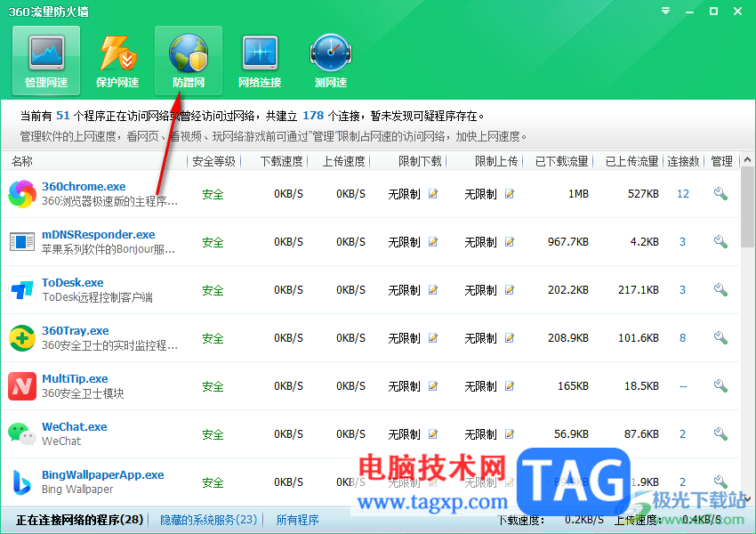The image size is (756, 534).
Task: Launch the 测网速 speed test tool
Action: (x=331, y=61)
